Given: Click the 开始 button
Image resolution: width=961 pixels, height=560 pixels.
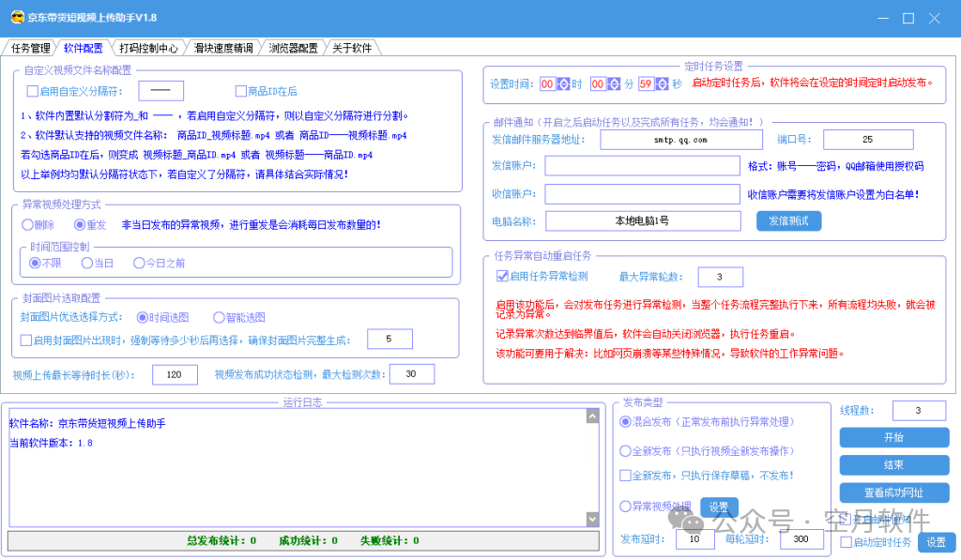Looking at the screenshot, I should point(893,437).
